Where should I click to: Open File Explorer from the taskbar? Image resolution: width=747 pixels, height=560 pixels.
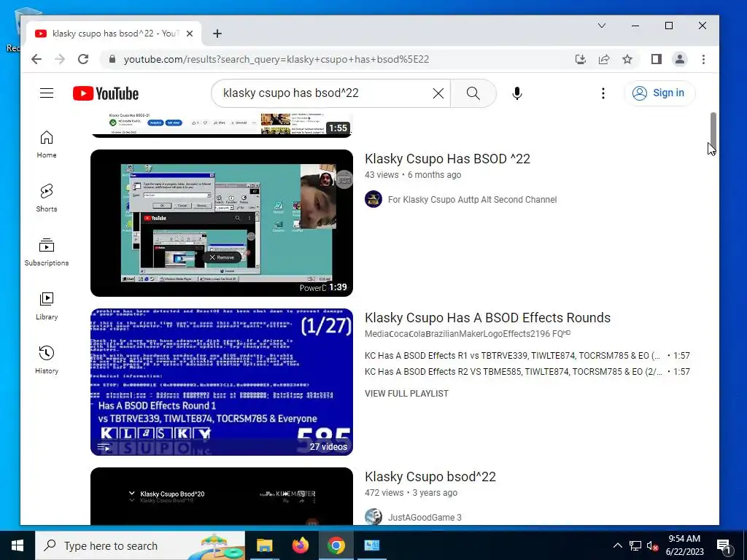[264, 545]
